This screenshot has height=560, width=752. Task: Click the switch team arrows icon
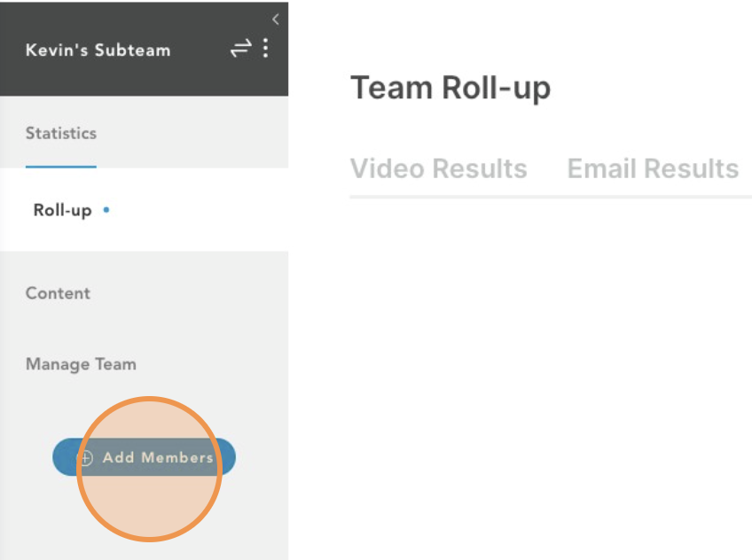pos(240,49)
